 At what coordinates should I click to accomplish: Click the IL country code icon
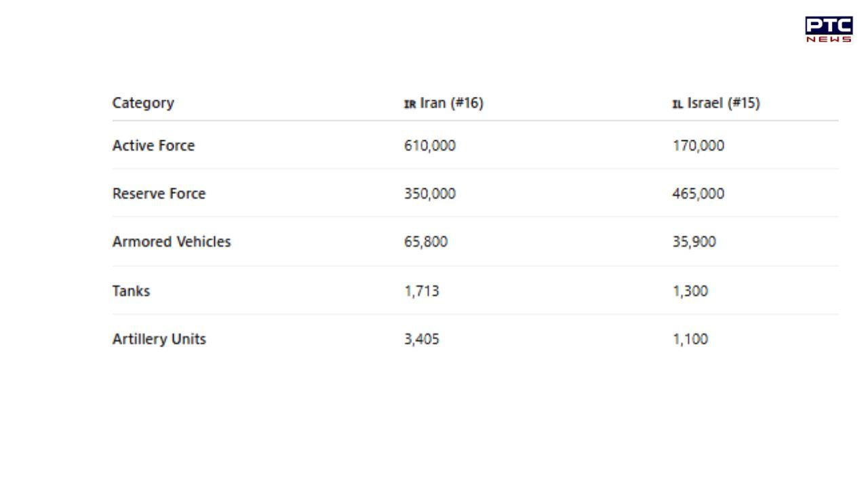pos(677,104)
